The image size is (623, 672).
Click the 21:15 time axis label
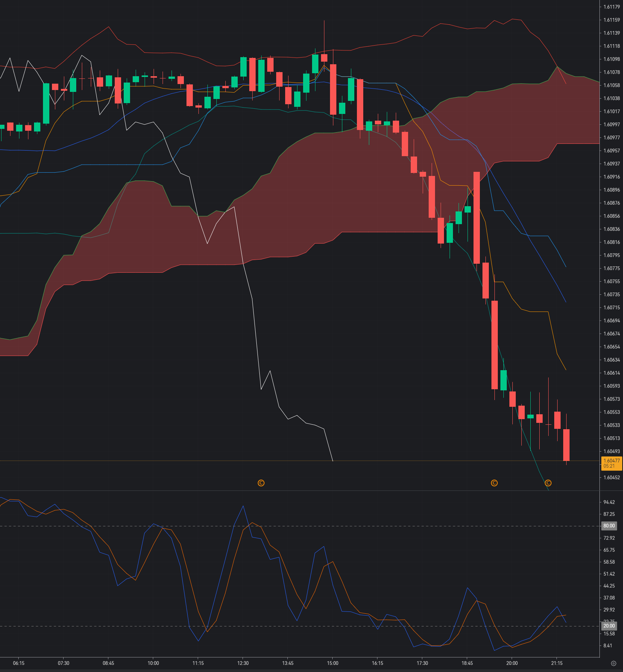click(x=557, y=663)
